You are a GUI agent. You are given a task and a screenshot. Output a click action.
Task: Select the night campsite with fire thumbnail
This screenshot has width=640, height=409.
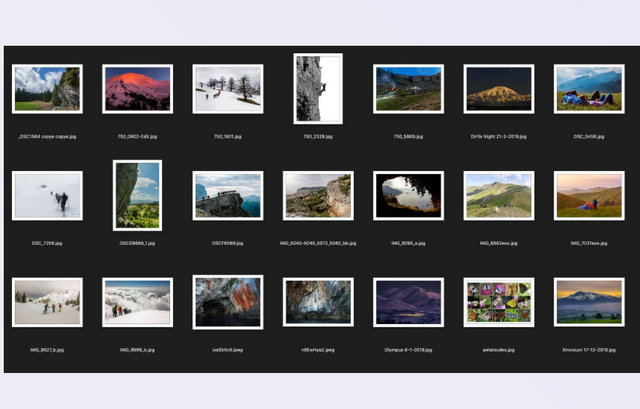[x=409, y=89]
